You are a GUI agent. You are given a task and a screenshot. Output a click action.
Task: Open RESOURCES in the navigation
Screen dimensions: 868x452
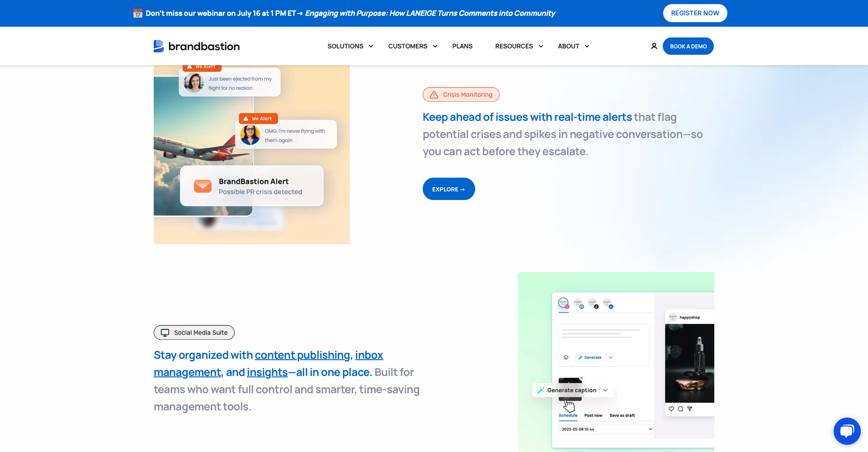click(514, 46)
